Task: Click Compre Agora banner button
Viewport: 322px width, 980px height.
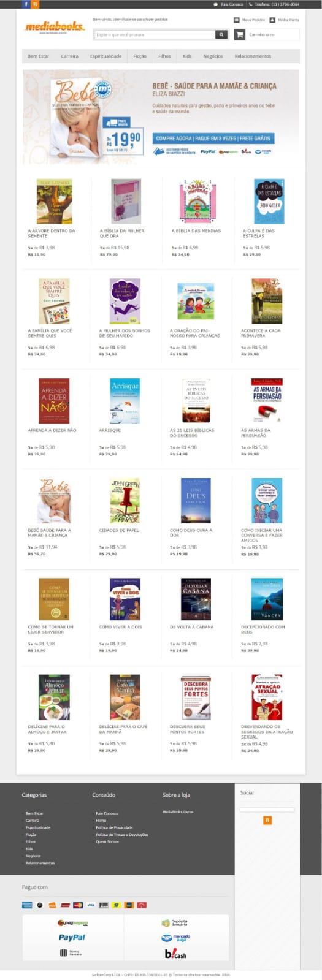Action: 213,139
